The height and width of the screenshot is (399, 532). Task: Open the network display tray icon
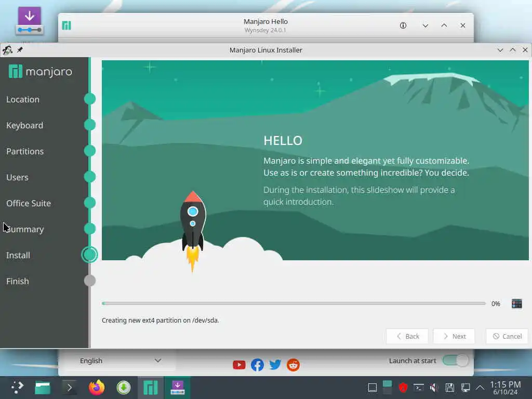465,388
